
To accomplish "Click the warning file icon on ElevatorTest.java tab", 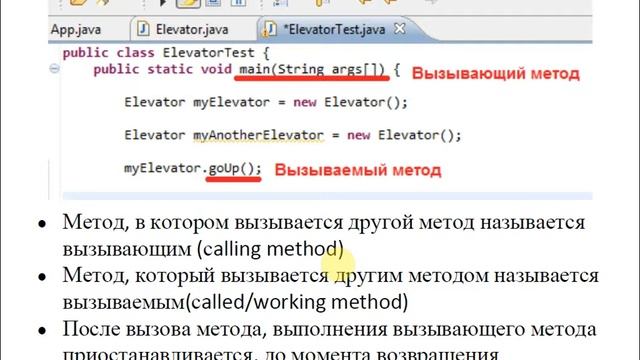I will (269, 29).
